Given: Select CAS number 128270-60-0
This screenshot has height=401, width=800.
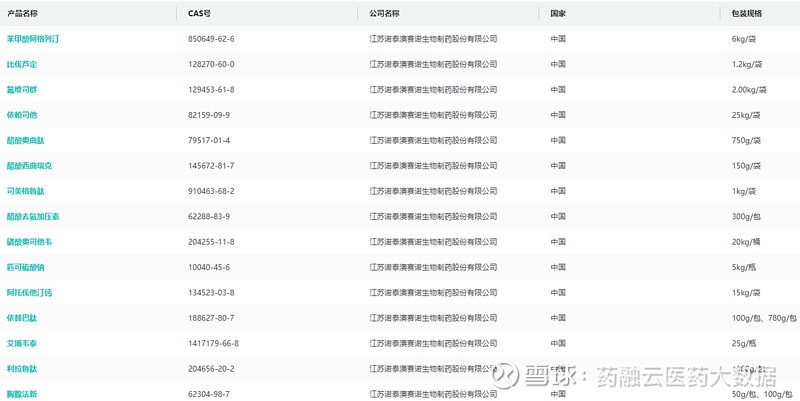Looking at the screenshot, I should (x=211, y=64).
